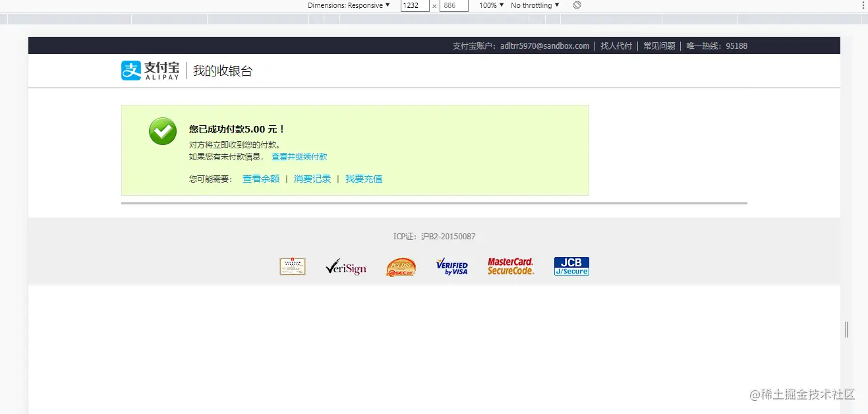Click the PCI DSS certification badge
Screen dimensions: 868x414
(401, 266)
